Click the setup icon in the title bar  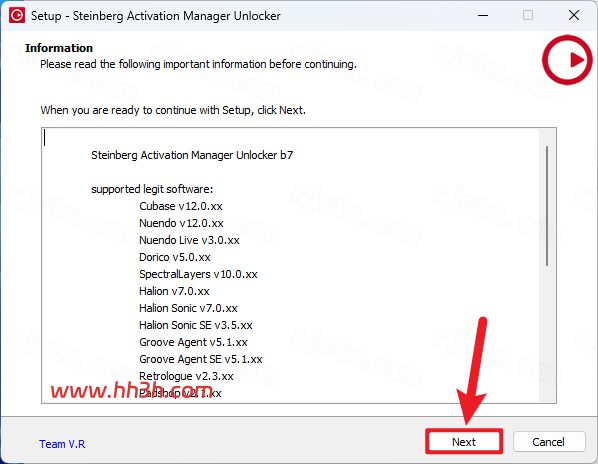point(17,15)
